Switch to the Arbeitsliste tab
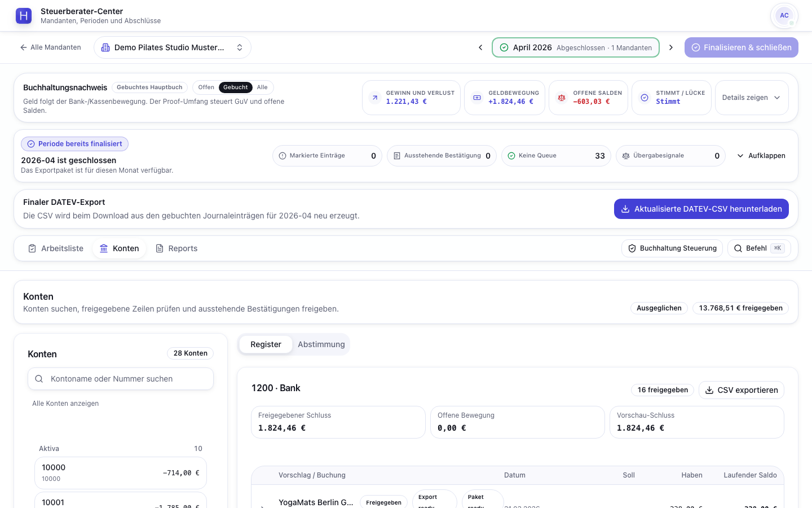Screen dimensions: 812x508 [x=56, y=248]
